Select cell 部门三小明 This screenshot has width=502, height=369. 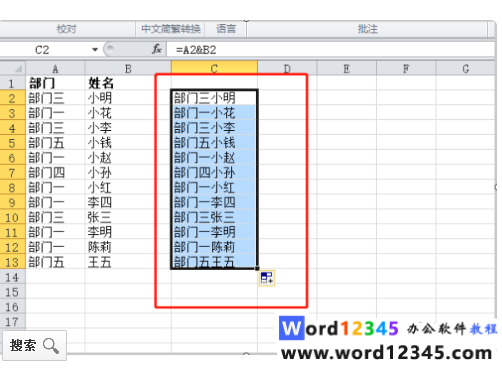pyautogui.click(x=214, y=98)
